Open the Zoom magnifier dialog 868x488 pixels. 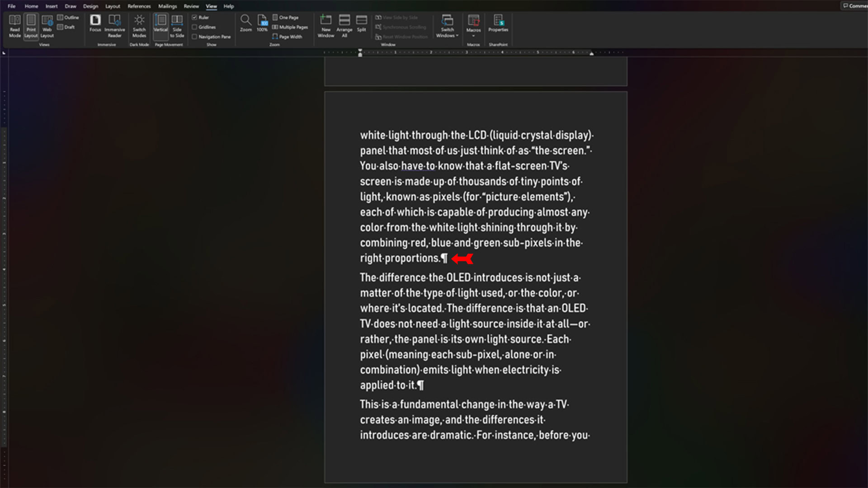coord(245,23)
